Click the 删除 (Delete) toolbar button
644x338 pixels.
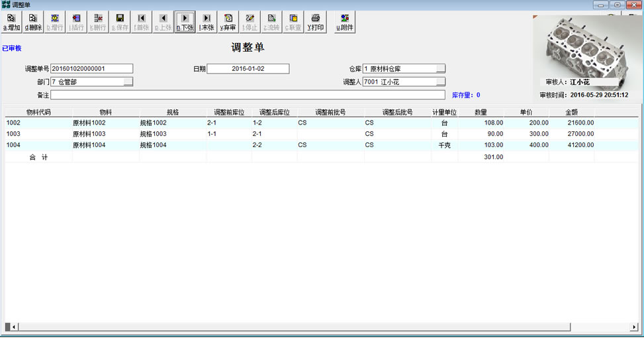[33, 23]
